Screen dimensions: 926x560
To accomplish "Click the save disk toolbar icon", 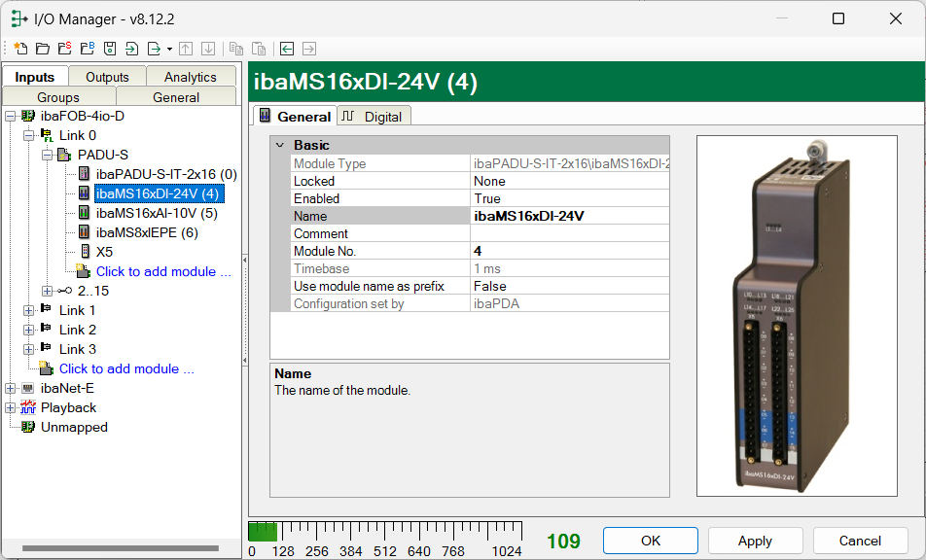I will click(109, 49).
